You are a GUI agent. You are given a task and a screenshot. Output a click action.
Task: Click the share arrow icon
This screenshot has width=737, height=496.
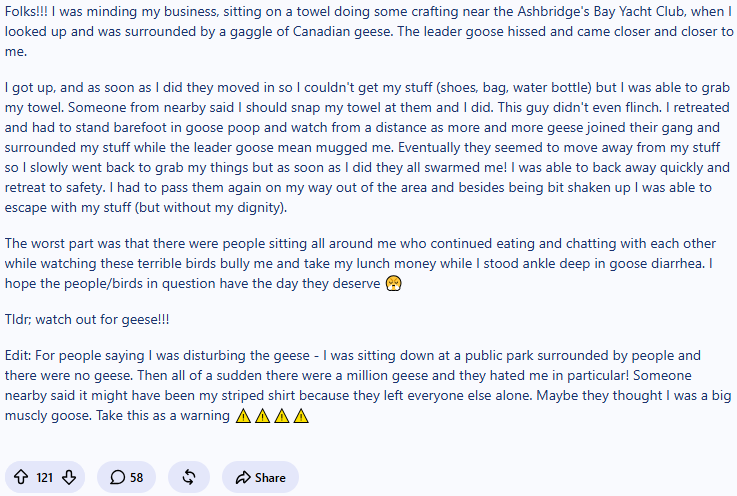click(243, 478)
